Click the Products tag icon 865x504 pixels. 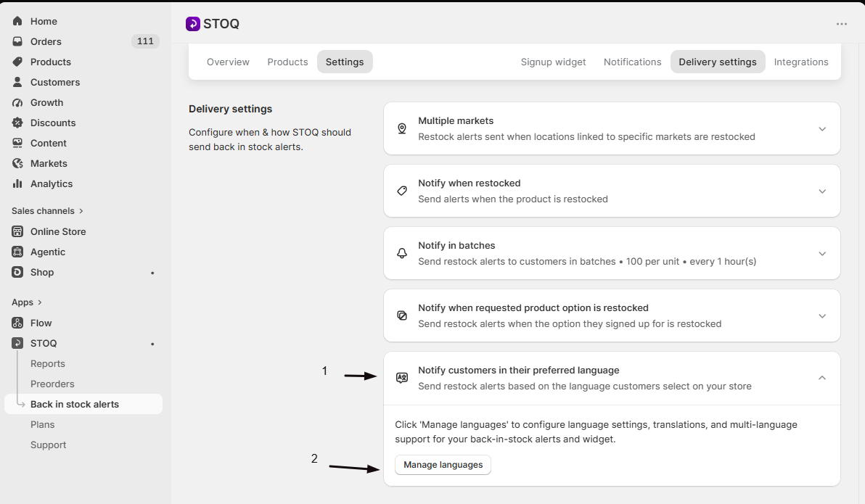[17, 62]
